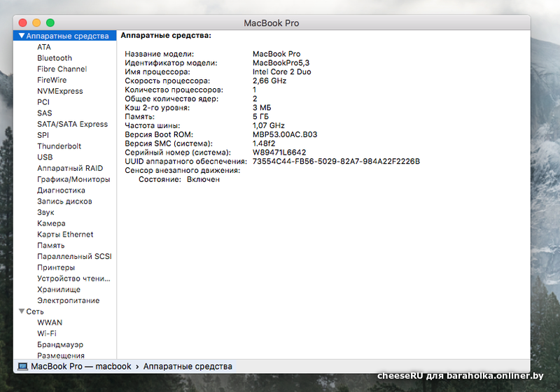The image size is (560, 392).
Task: Open the SAS hardware entry
Action: tap(45, 113)
